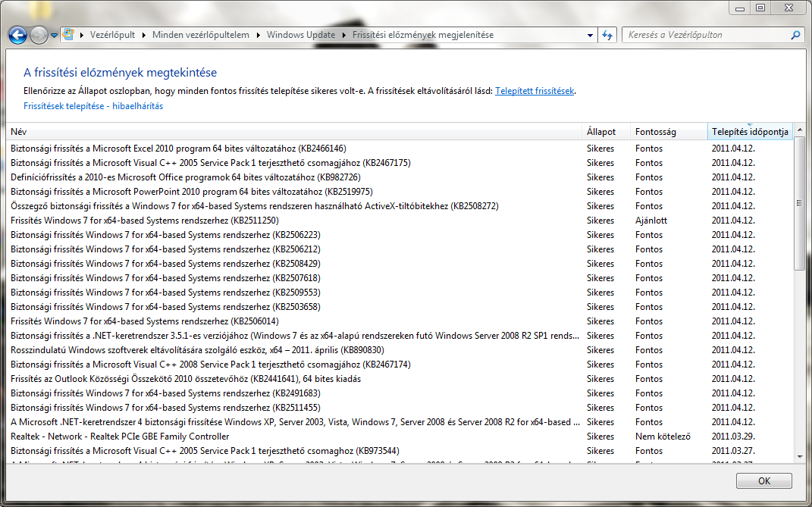812x507 pixels.
Task: Click the Forward navigation arrow button
Action: tap(39, 35)
